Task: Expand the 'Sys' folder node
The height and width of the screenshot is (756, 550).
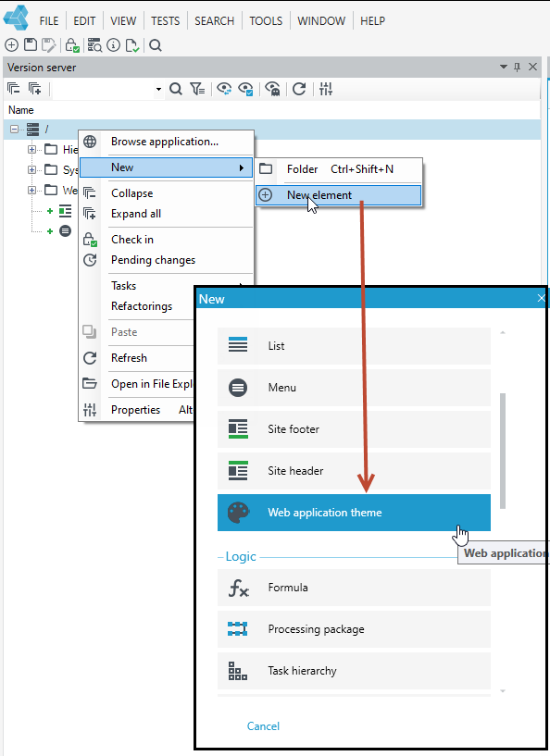Action: (31, 169)
